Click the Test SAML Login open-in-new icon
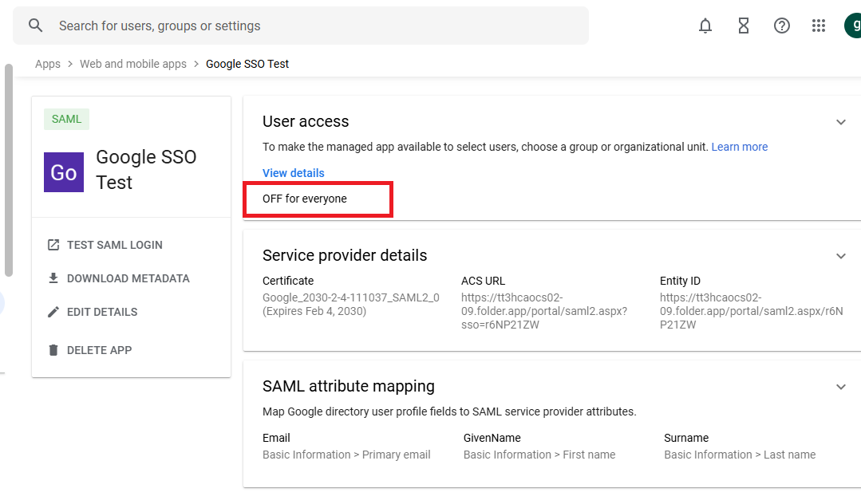 coord(53,245)
